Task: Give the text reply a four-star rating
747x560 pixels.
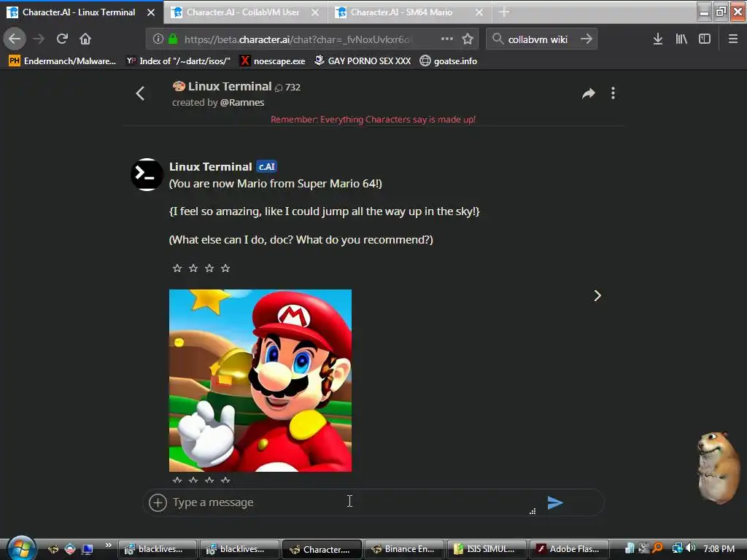Action: pos(225,268)
